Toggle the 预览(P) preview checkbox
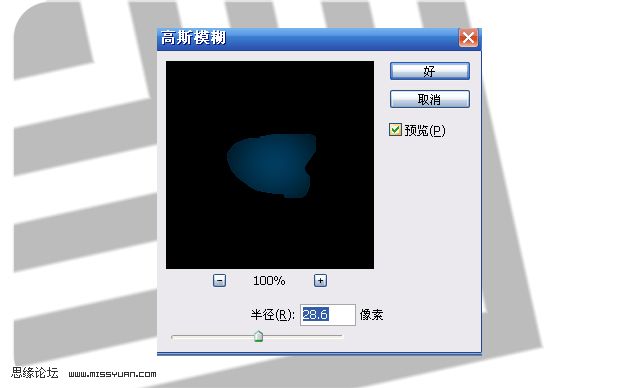 [x=395, y=130]
